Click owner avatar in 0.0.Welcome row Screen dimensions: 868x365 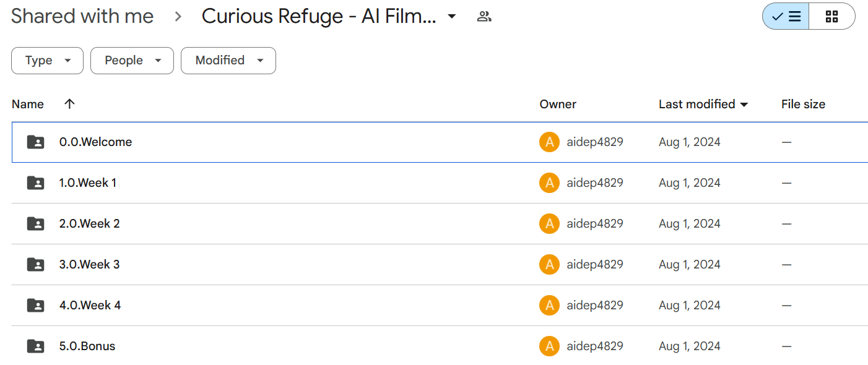pos(549,142)
